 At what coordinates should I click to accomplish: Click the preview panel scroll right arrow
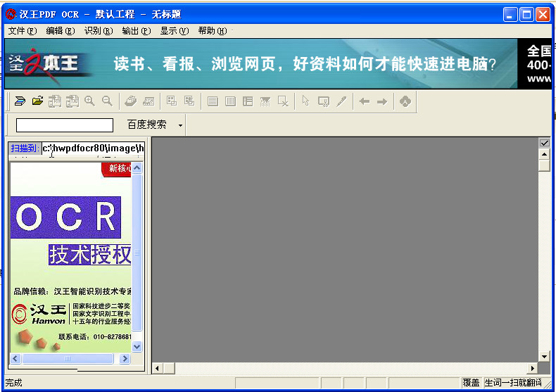[x=125, y=358]
